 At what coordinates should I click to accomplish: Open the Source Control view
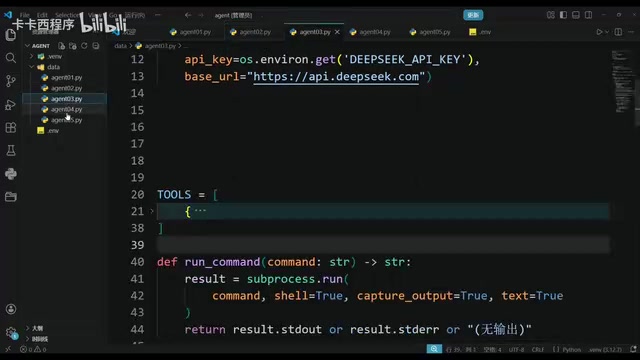click(11, 81)
